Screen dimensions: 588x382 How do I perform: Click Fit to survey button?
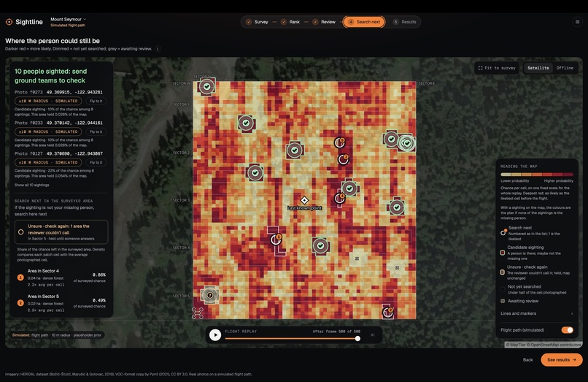click(x=497, y=68)
